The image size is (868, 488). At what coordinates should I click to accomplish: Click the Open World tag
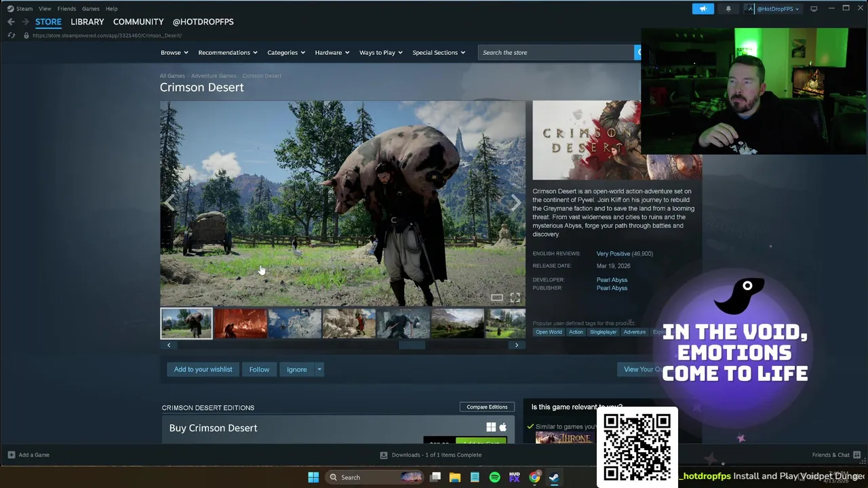click(x=549, y=332)
